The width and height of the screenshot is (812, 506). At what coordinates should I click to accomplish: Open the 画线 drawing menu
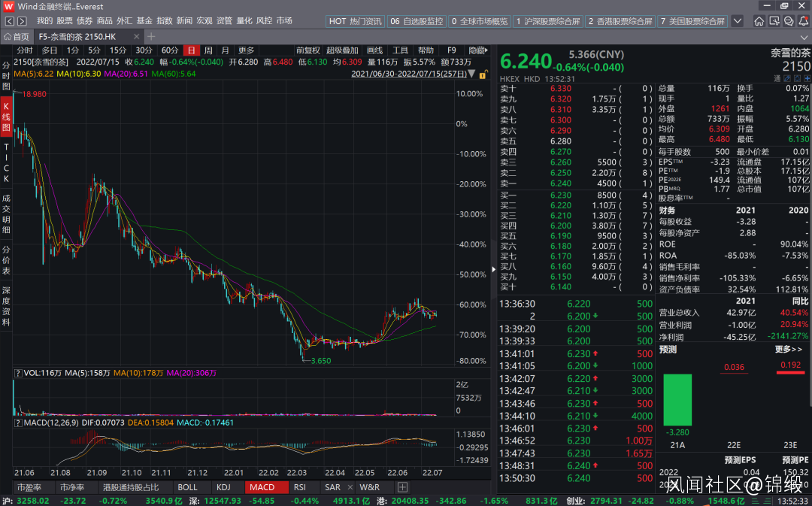[374, 50]
